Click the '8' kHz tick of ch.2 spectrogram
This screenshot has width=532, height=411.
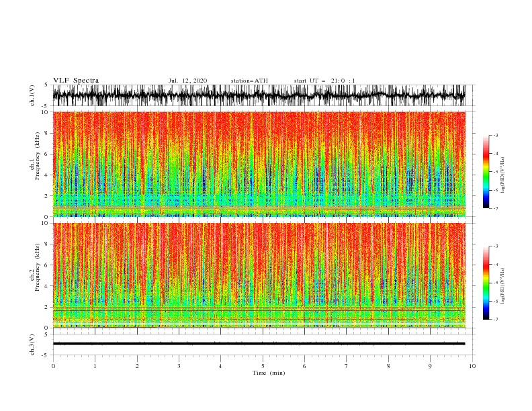(x=48, y=244)
